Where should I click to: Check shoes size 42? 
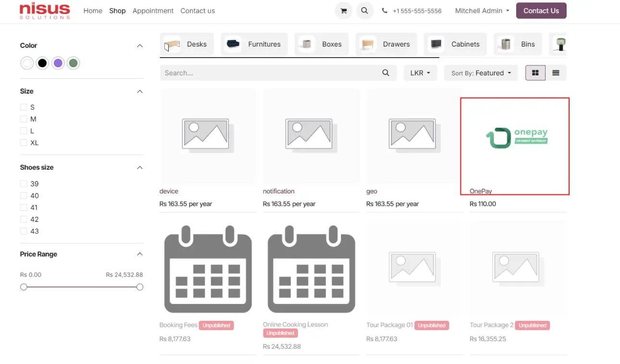tap(23, 219)
